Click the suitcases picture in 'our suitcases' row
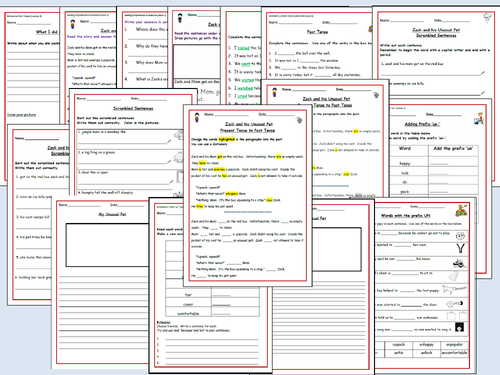500x375 pixels. [x=456, y=315]
